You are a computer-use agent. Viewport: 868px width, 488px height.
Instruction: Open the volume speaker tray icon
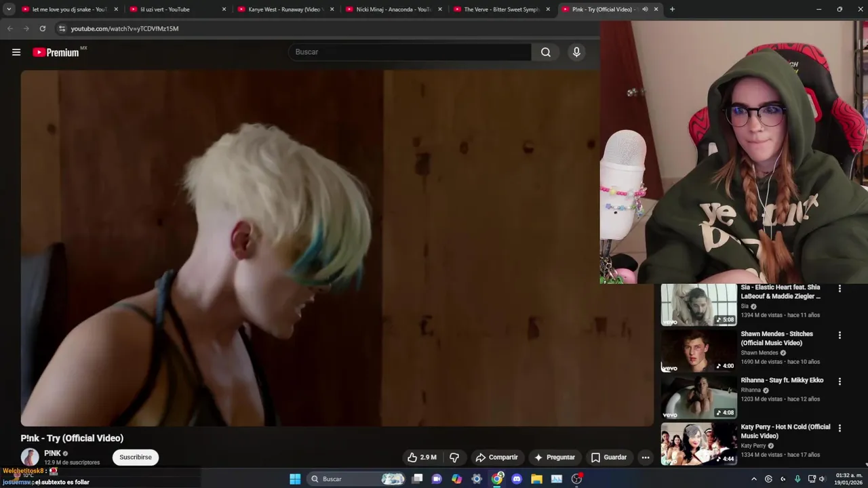[822, 479]
